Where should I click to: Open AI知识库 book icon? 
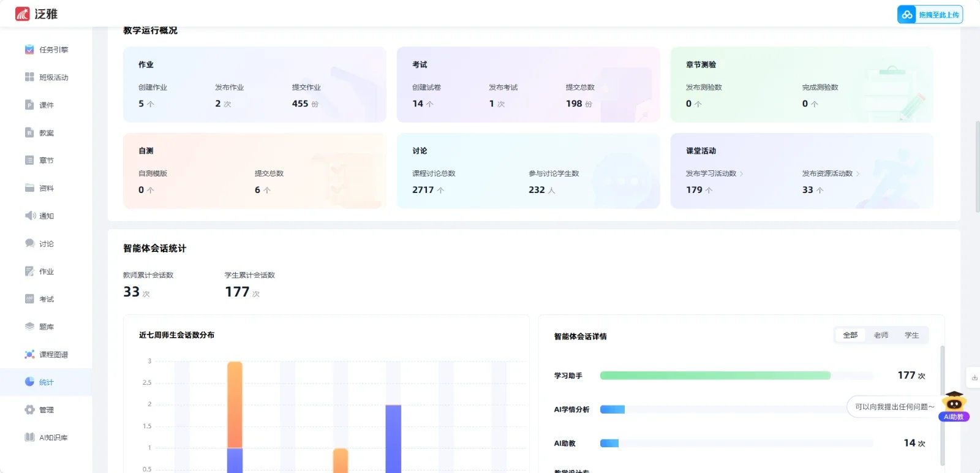[29, 437]
